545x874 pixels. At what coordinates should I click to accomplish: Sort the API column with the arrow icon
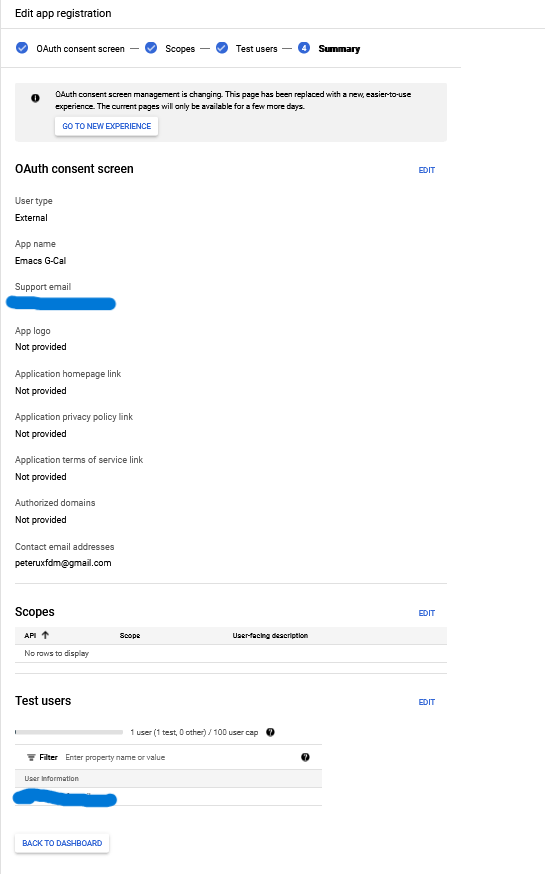pos(46,635)
